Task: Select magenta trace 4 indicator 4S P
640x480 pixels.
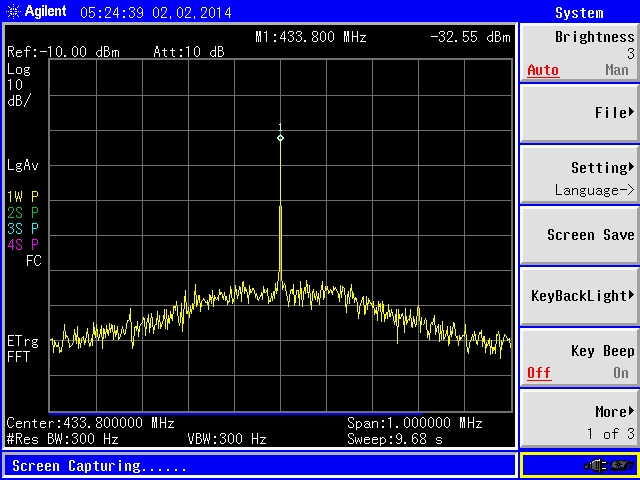Action: point(23,244)
